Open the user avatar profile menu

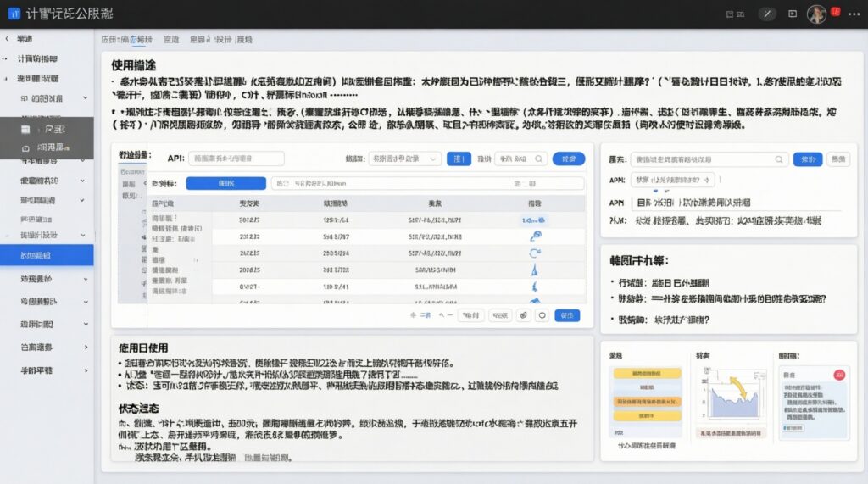pos(817,14)
